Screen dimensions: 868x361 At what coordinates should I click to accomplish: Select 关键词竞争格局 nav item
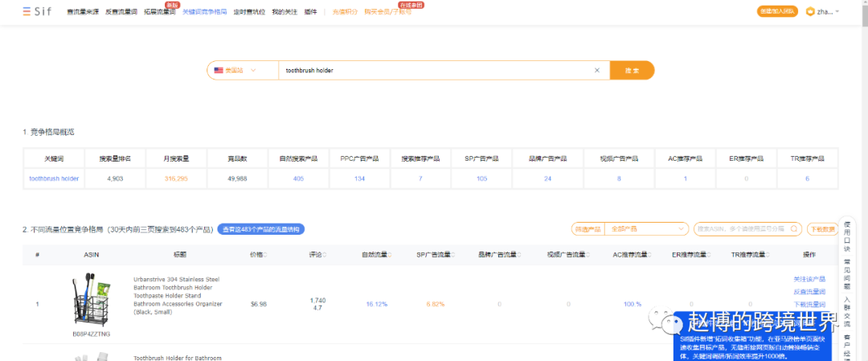click(x=204, y=11)
